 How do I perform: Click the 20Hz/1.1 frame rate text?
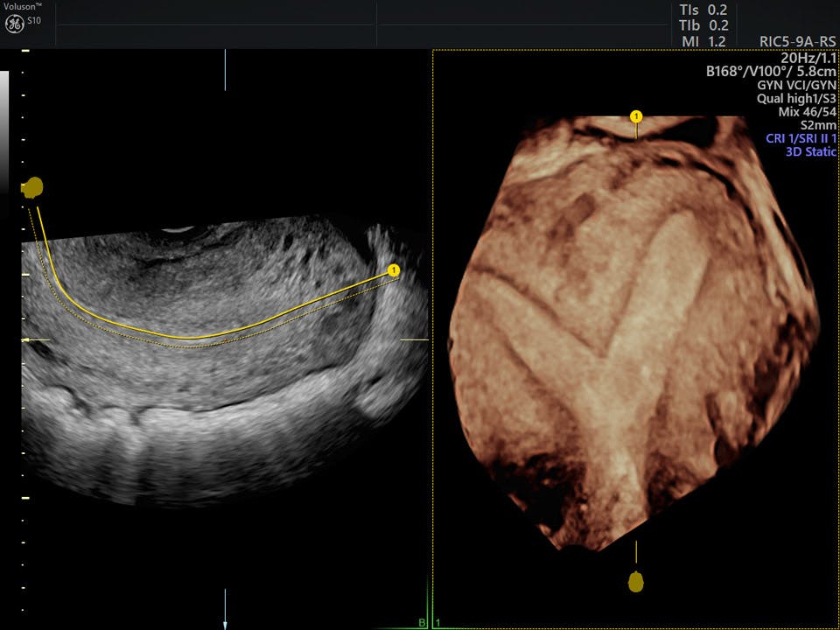[x=808, y=58]
